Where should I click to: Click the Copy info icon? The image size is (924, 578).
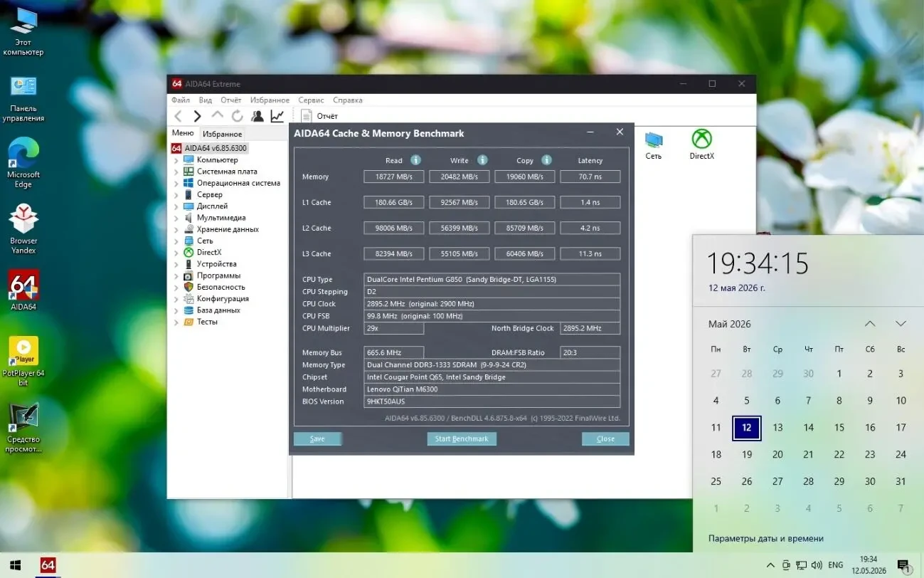coord(546,160)
